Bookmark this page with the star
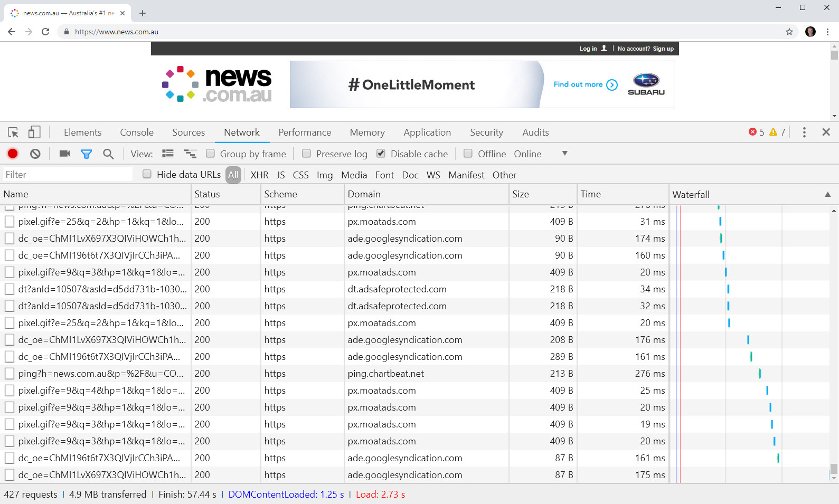The width and height of the screenshot is (839, 504). 789,32
